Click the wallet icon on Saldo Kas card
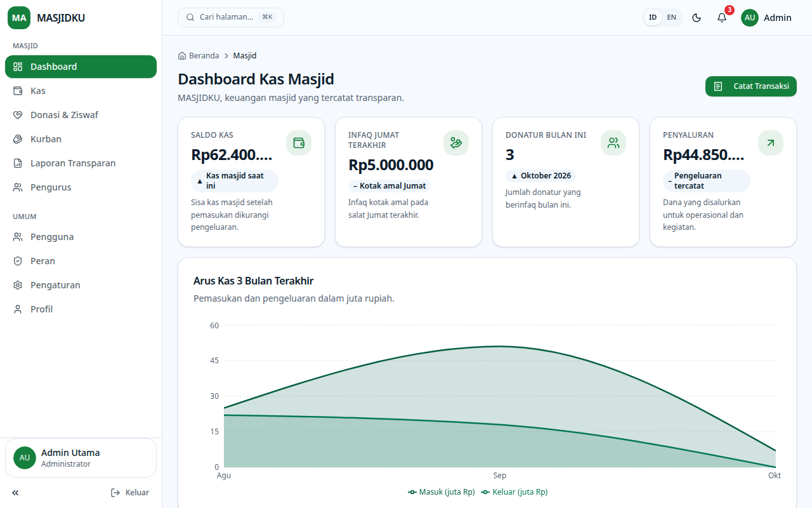Image resolution: width=812 pixels, height=508 pixels. 299,143
